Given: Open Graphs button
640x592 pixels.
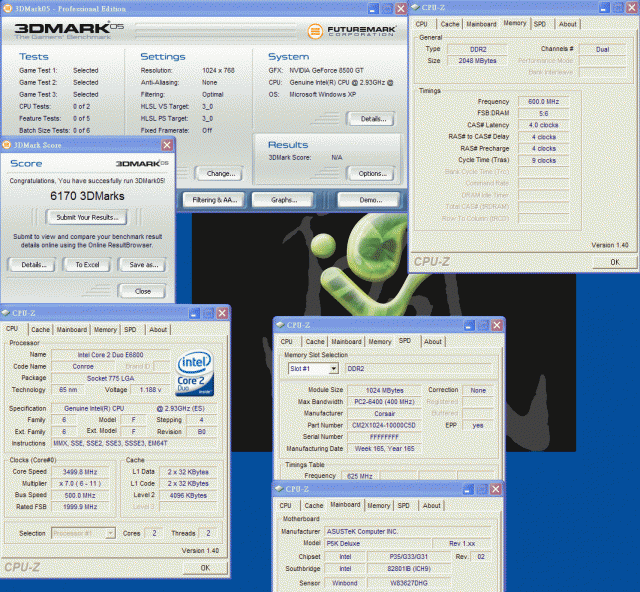Looking at the screenshot, I should point(284,200).
